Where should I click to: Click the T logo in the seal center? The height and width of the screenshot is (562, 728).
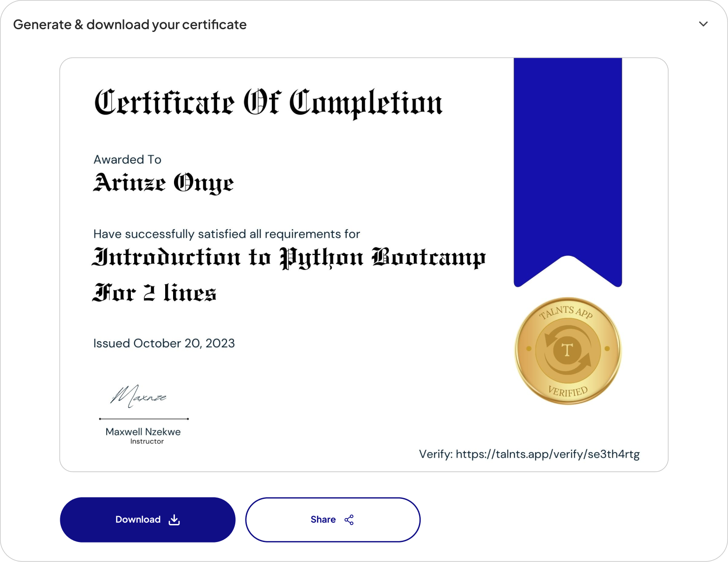click(x=567, y=350)
